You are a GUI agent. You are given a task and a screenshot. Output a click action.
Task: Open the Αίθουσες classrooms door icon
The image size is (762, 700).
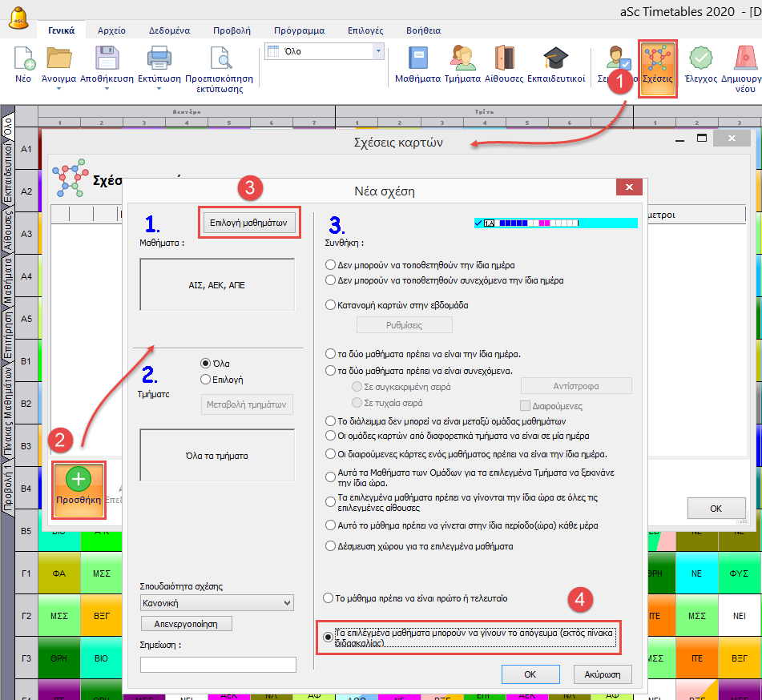(x=504, y=58)
